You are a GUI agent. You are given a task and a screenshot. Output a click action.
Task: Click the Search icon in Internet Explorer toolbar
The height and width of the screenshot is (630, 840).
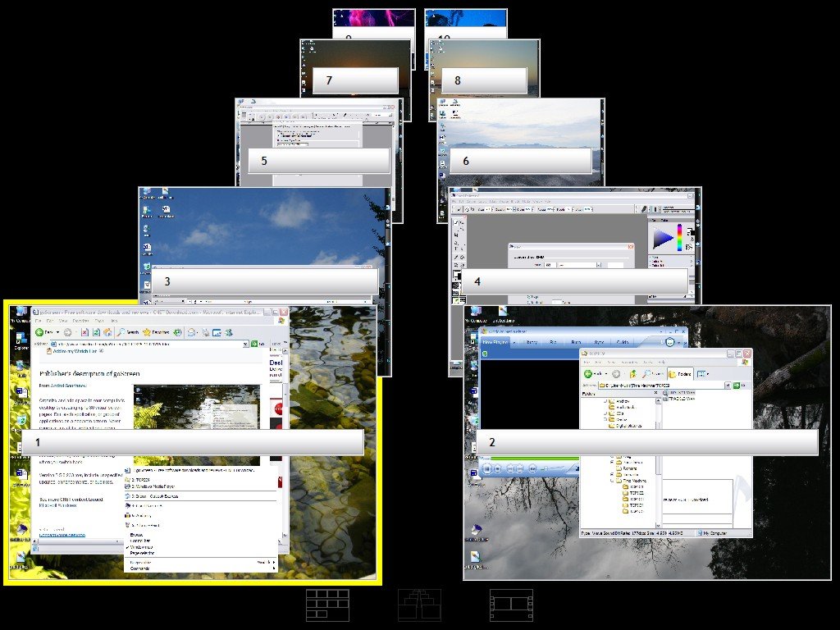coord(121,331)
